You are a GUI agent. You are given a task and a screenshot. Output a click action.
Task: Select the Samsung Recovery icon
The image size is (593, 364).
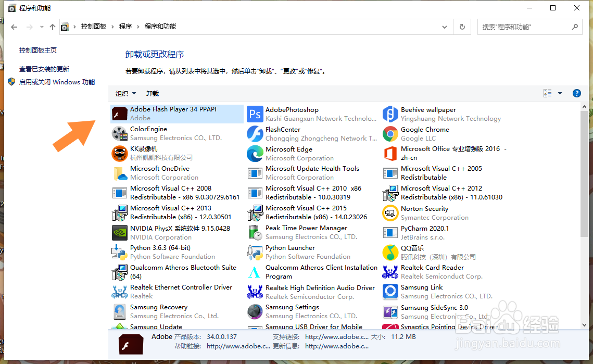coord(120,312)
